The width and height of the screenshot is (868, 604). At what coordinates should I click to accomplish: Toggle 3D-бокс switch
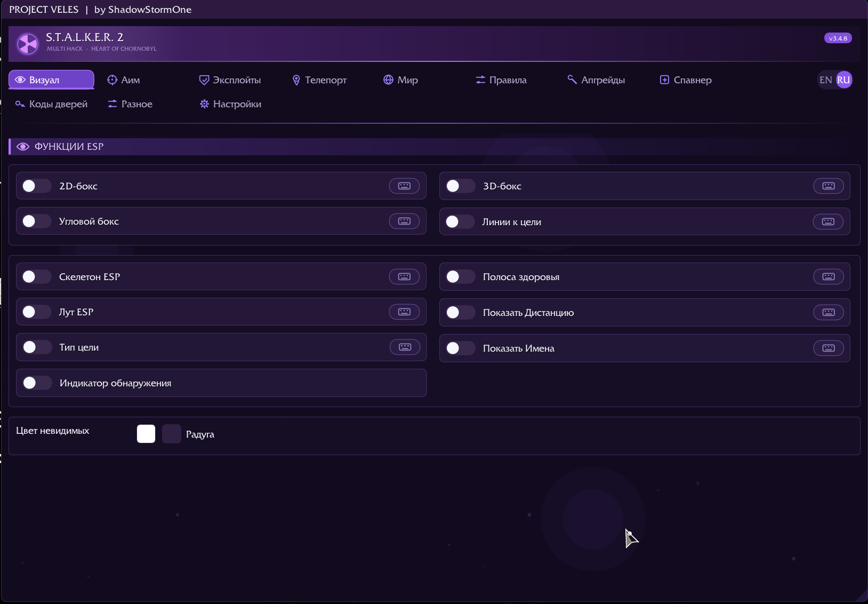460,186
